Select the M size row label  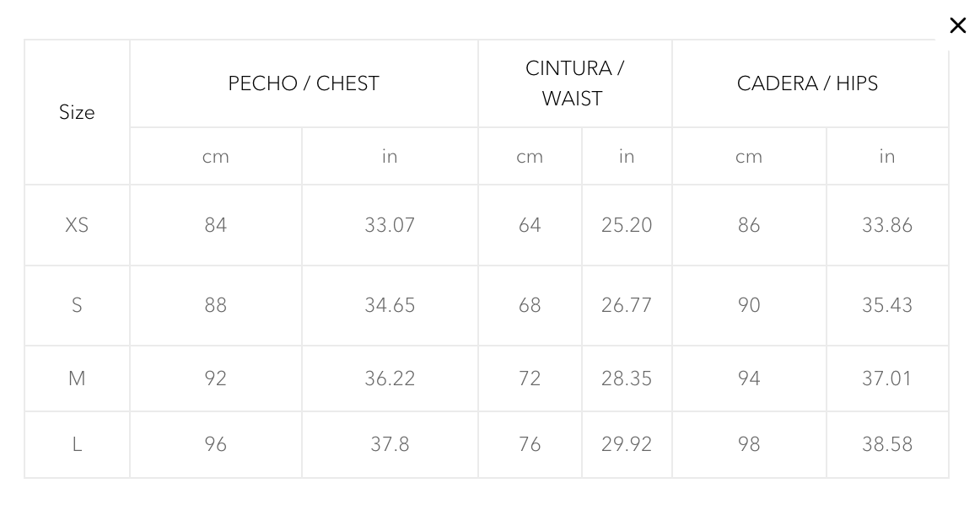[77, 378]
